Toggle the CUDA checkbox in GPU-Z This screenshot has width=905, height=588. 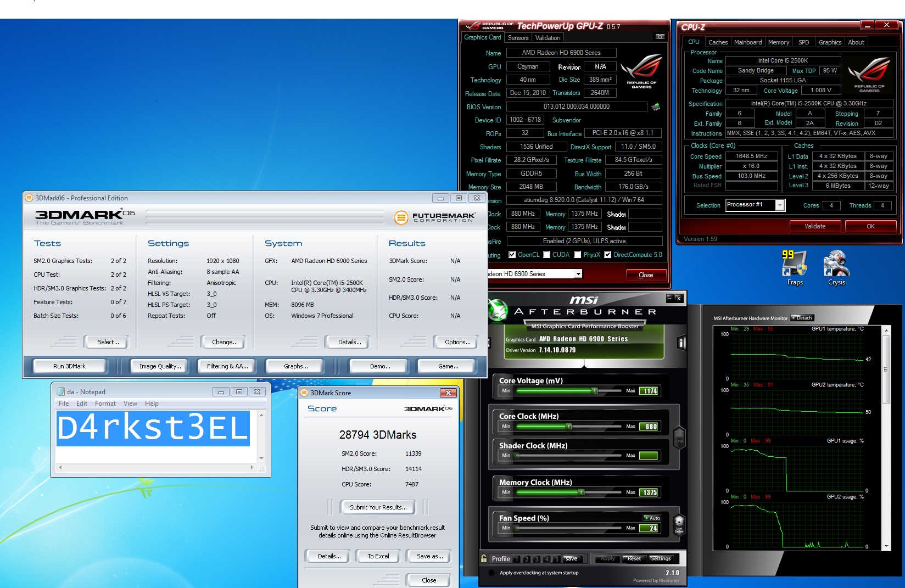[546, 255]
